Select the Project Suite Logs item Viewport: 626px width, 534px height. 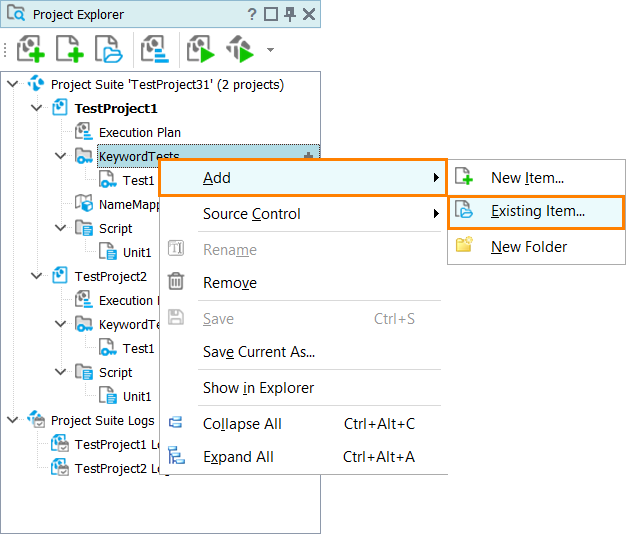coord(103,421)
